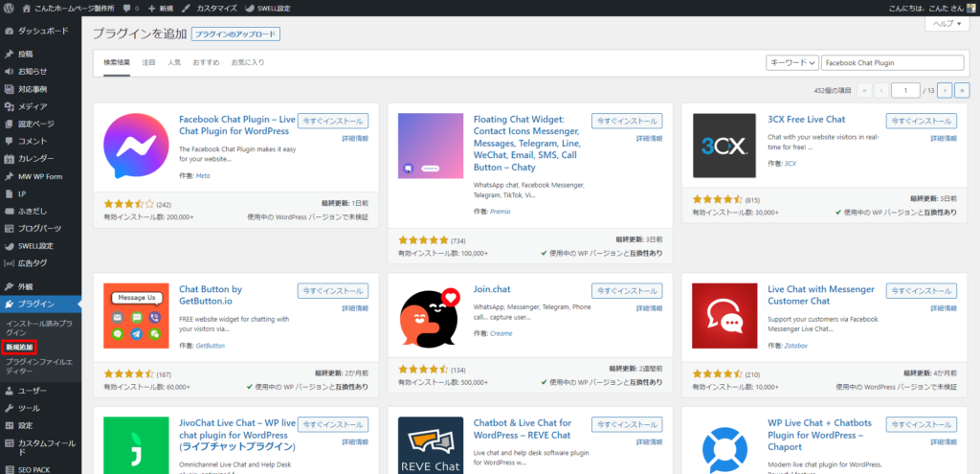Open LP menu in sidebar
Screen dimensions: 980x474
(x=40, y=193)
